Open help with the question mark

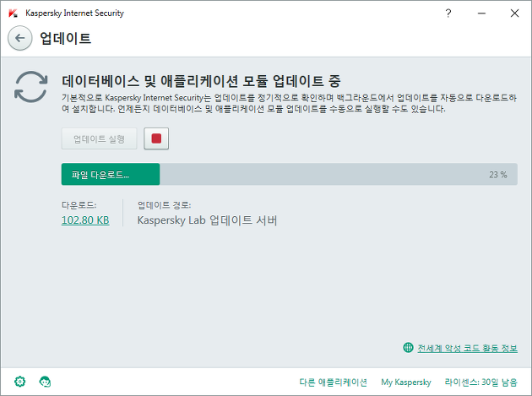tap(448, 14)
